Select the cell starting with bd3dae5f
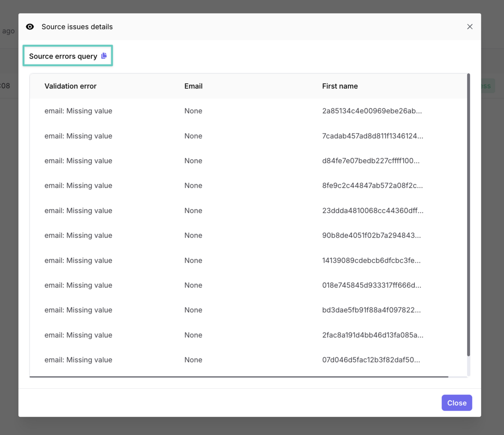 pos(371,310)
